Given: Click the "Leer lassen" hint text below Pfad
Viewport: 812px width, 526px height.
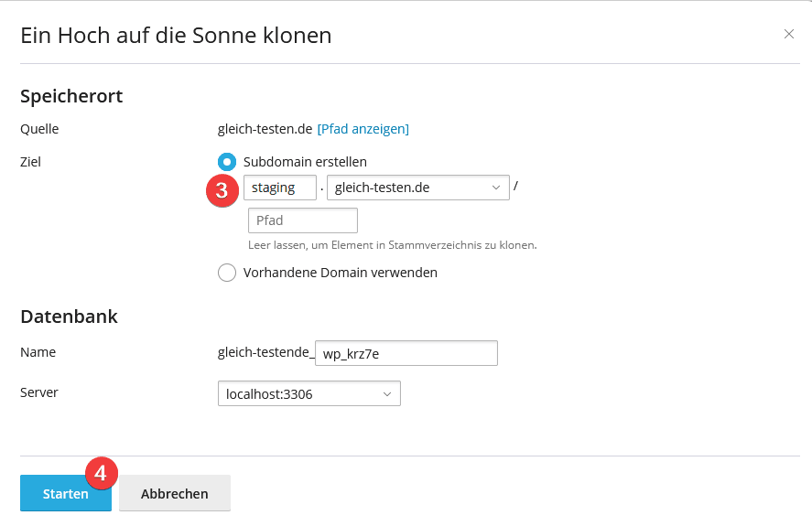Looking at the screenshot, I should click(392, 245).
